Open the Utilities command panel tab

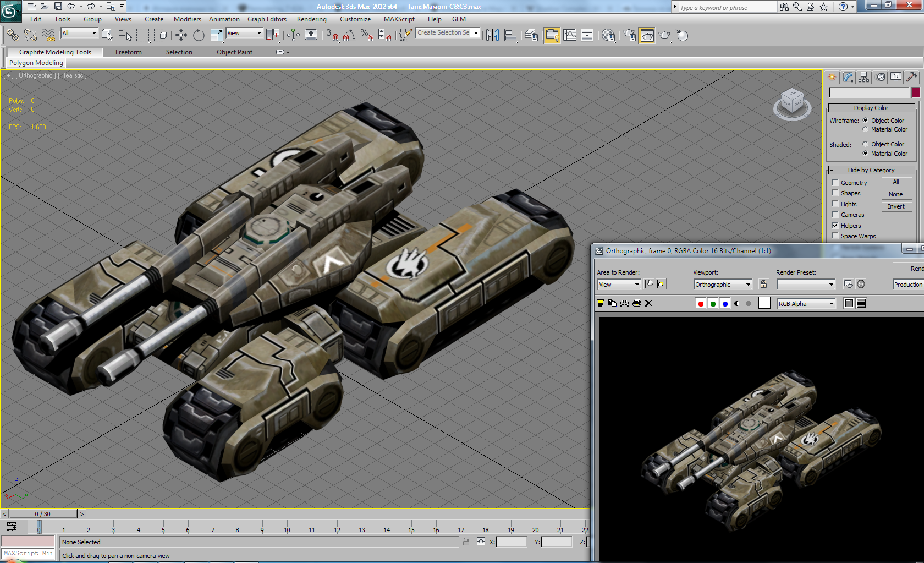click(912, 77)
